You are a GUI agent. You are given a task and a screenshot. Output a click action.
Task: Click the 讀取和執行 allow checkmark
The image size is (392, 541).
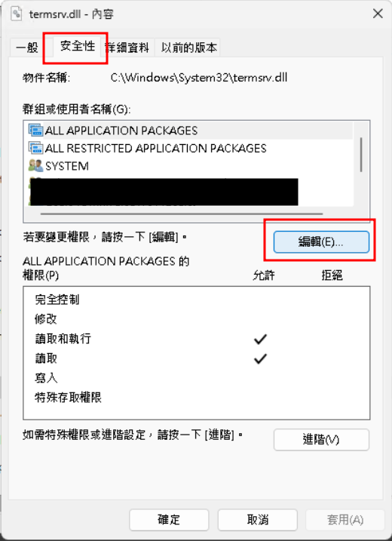point(260,339)
